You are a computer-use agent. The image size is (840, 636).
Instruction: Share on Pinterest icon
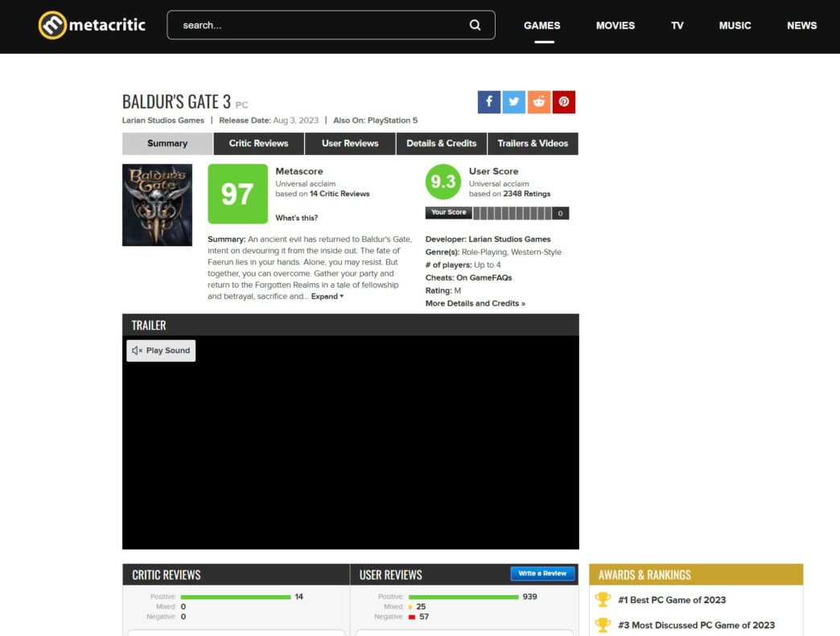tap(564, 102)
